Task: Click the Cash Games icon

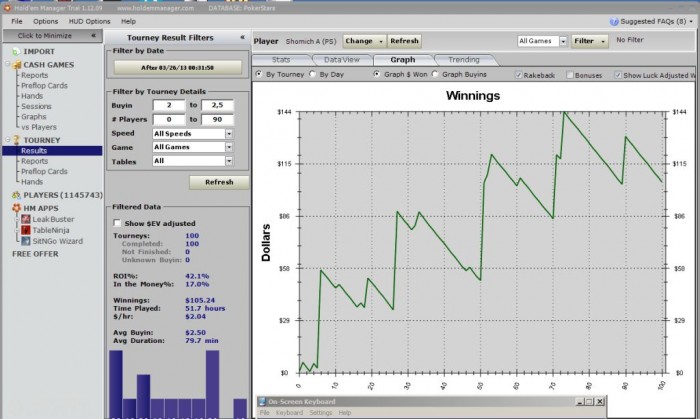Action: coord(17,65)
